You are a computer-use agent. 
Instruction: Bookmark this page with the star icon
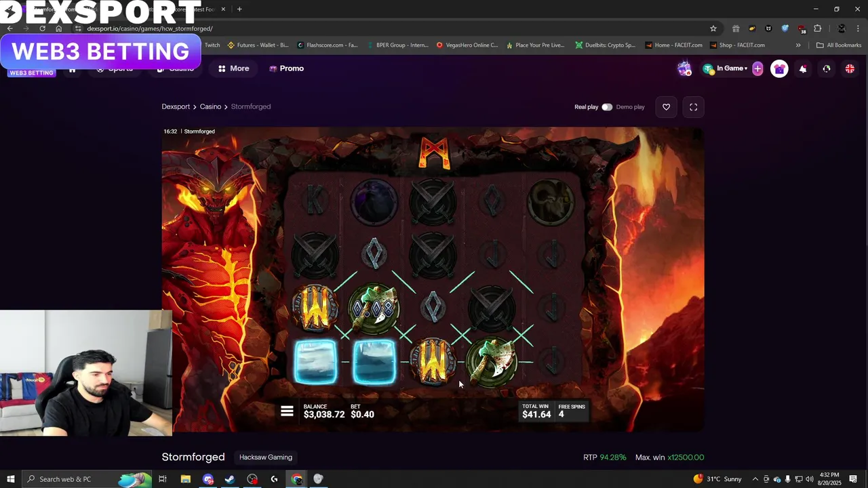pos(713,28)
